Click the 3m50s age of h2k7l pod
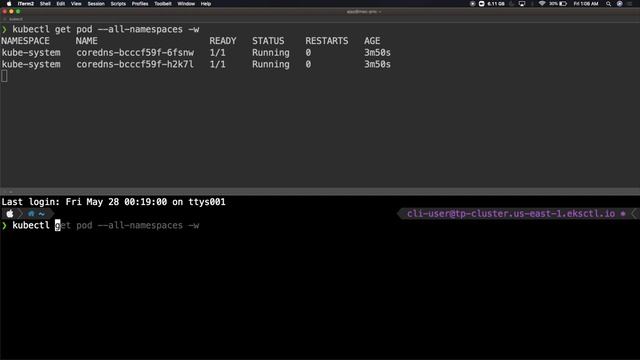The width and height of the screenshot is (640, 360). 378,64
